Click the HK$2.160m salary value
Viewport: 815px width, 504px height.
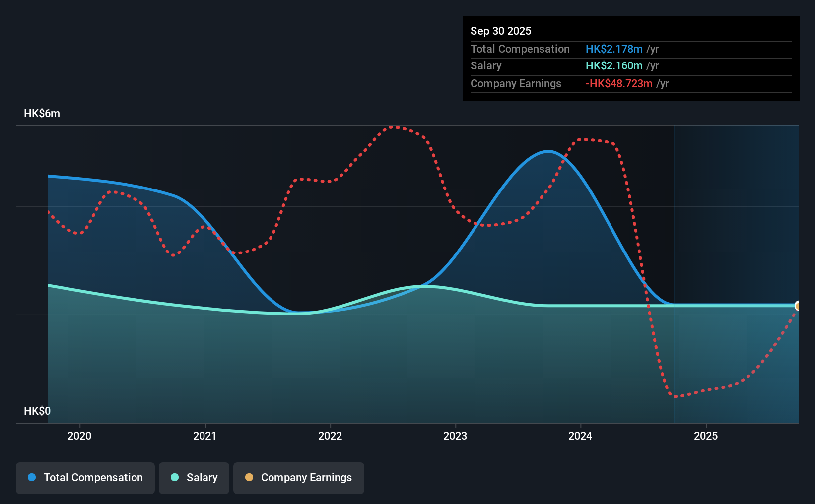pyautogui.click(x=614, y=65)
